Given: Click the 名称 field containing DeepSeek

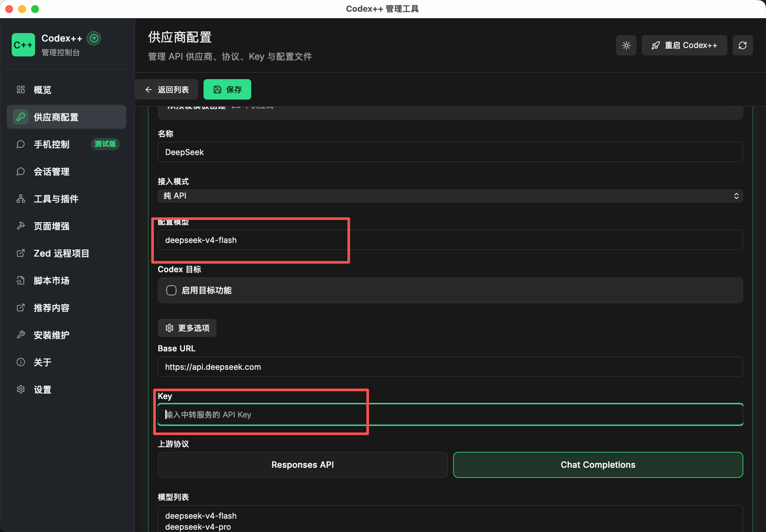Looking at the screenshot, I should (450, 152).
